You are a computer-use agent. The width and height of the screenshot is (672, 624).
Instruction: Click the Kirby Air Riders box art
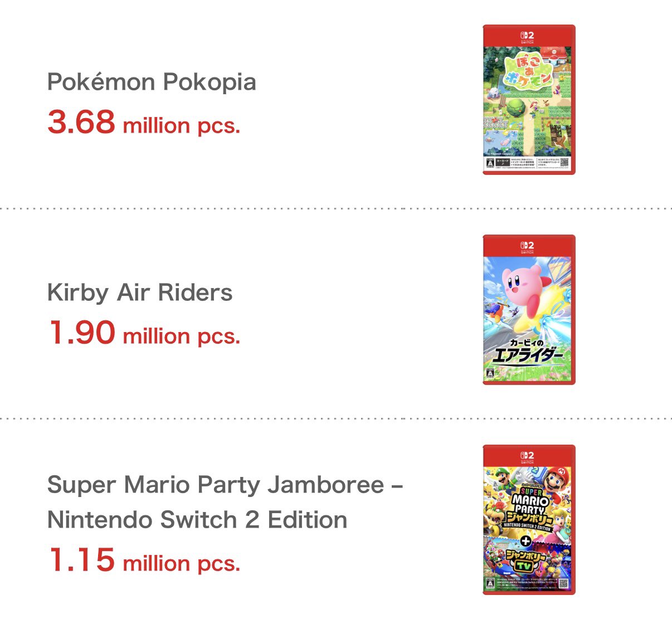tap(529, 310)
